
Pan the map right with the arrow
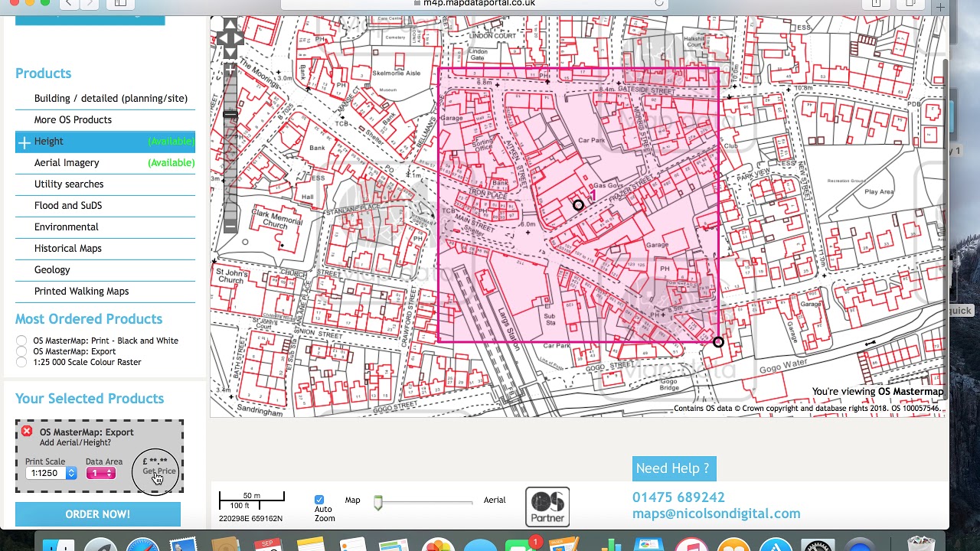pyautogui.click(x=239, y=38)
